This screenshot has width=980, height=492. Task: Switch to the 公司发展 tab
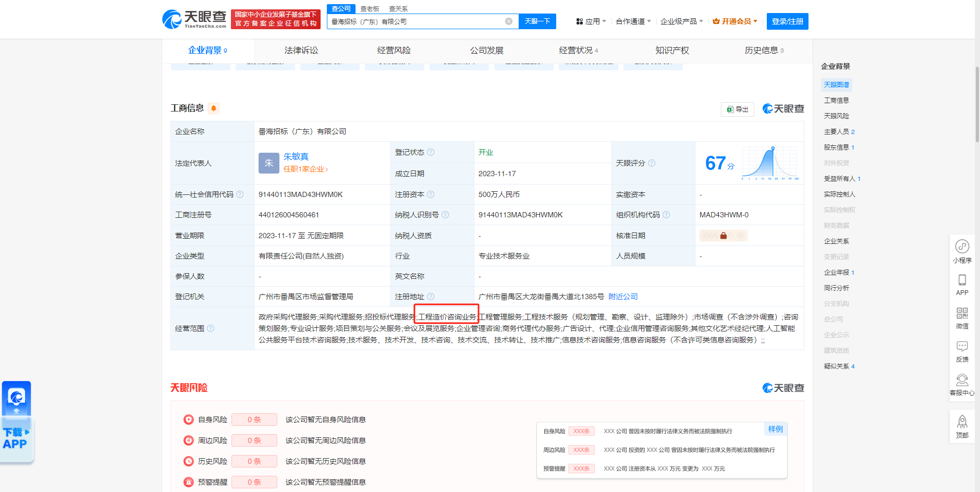[486, 51]
